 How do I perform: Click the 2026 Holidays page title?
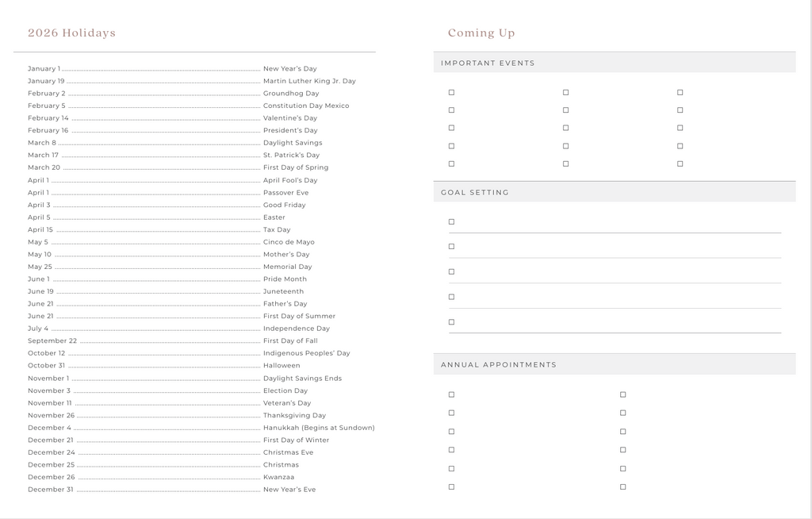click(71, 33)
